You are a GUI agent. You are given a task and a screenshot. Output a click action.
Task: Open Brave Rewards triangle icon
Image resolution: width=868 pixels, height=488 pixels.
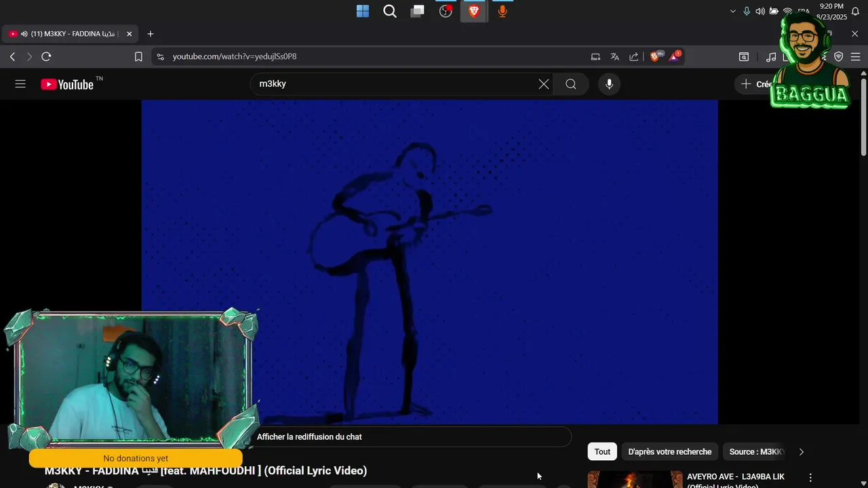coord(675,57)
